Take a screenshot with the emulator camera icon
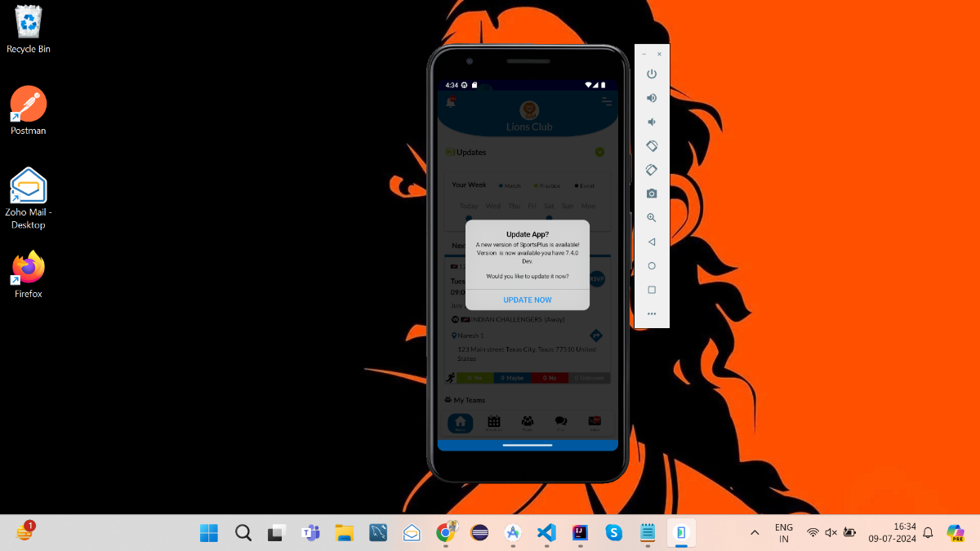 coord(652,193)
